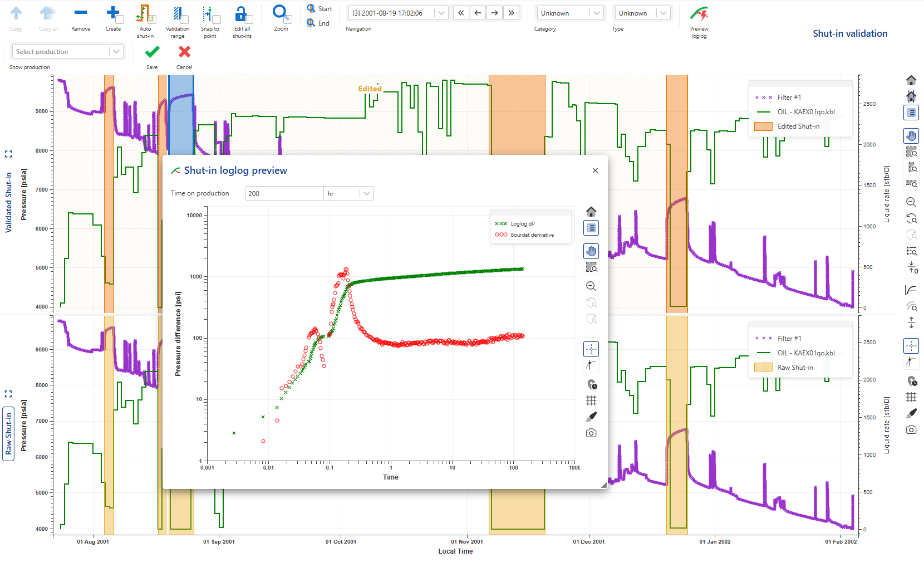Switch to the Validated Shut-in tab

pos(8,202)
